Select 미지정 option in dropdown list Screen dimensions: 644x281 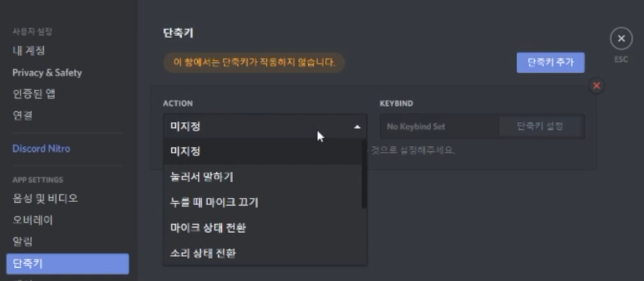[262, 152]
